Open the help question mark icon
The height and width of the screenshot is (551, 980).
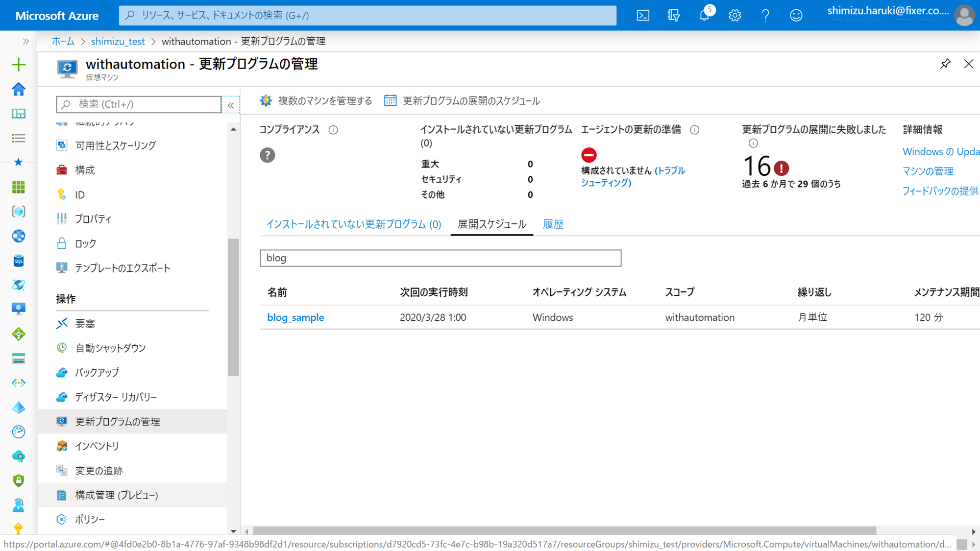pos(765,15)
